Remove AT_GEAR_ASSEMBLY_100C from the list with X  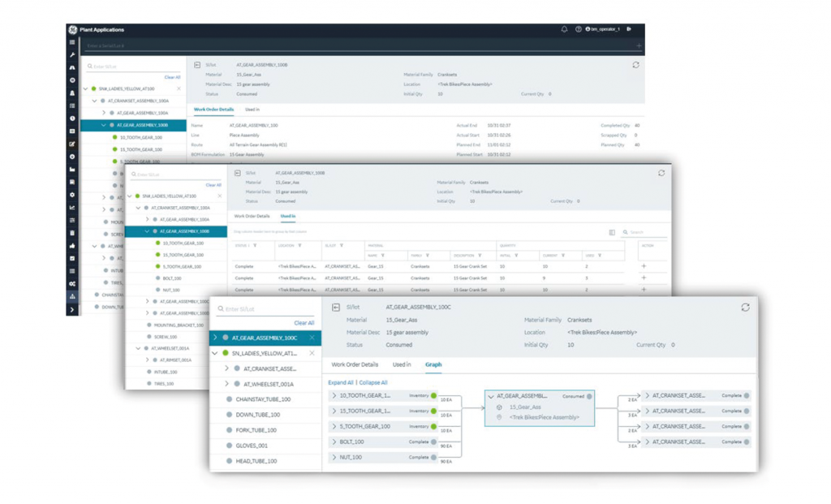312,338
